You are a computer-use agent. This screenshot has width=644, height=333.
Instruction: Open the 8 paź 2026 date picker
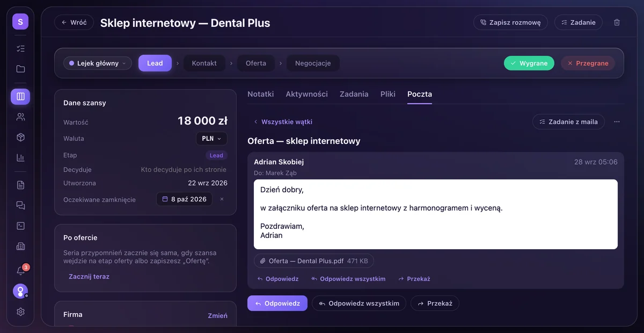coord(184,199)
